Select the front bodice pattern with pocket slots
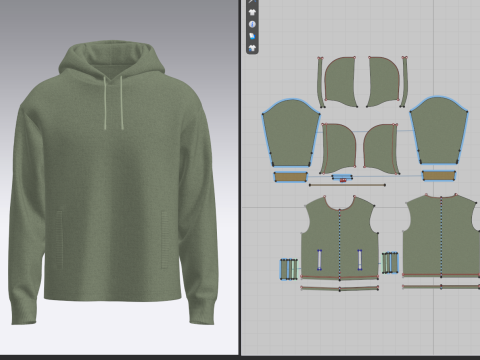Viewport: 480px width, 360px height. point(340,237)
